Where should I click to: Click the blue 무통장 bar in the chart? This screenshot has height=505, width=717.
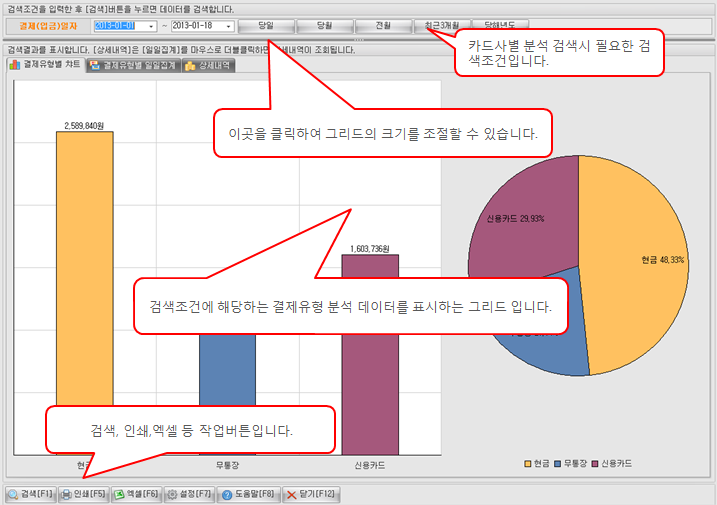tap(227, 370)
